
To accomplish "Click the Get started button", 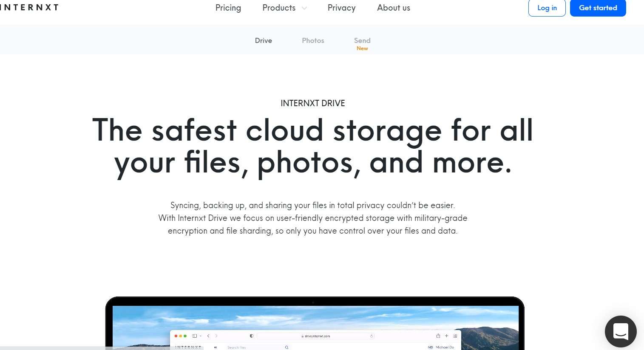I will (x=598, y=8).
